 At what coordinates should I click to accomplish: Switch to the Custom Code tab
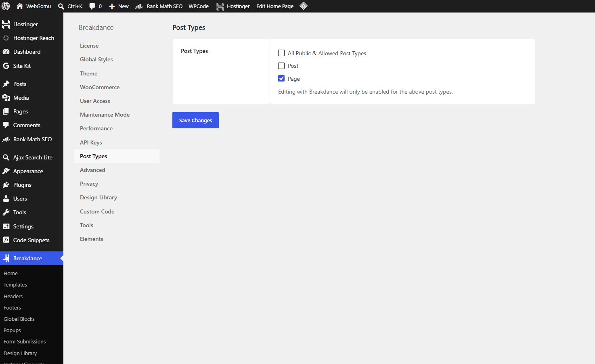tap(117, 211)
